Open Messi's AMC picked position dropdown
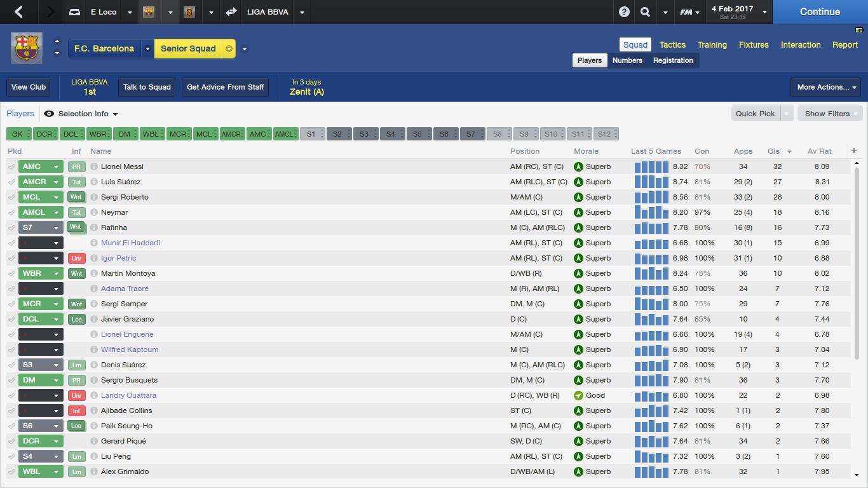 pos(57,166)
